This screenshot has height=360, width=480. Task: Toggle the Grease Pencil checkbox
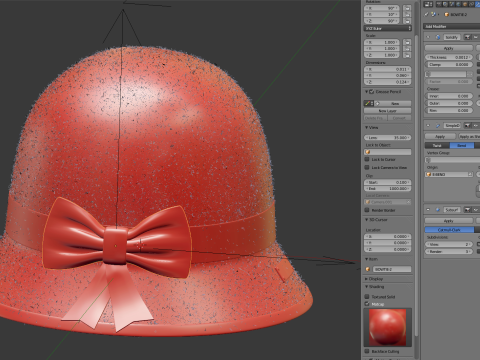372,92
